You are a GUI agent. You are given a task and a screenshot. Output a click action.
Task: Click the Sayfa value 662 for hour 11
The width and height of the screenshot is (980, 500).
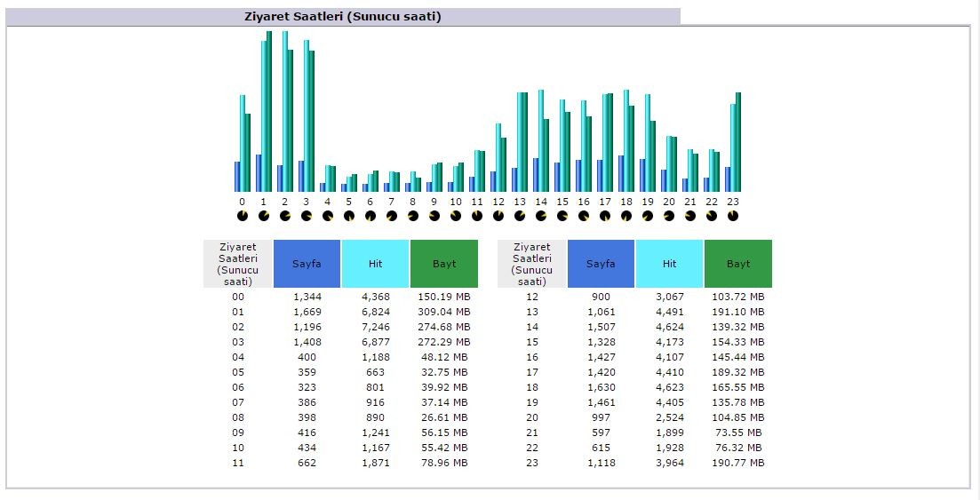click(x=307, y=463)
